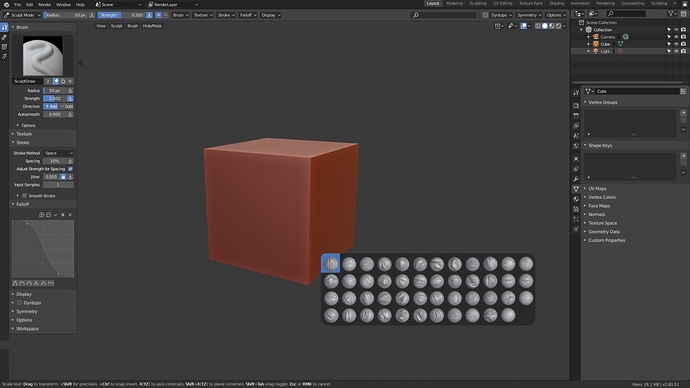Select the plain sphere brush ending the palette's last row
The image size is (690, 388).
point(508,315)
